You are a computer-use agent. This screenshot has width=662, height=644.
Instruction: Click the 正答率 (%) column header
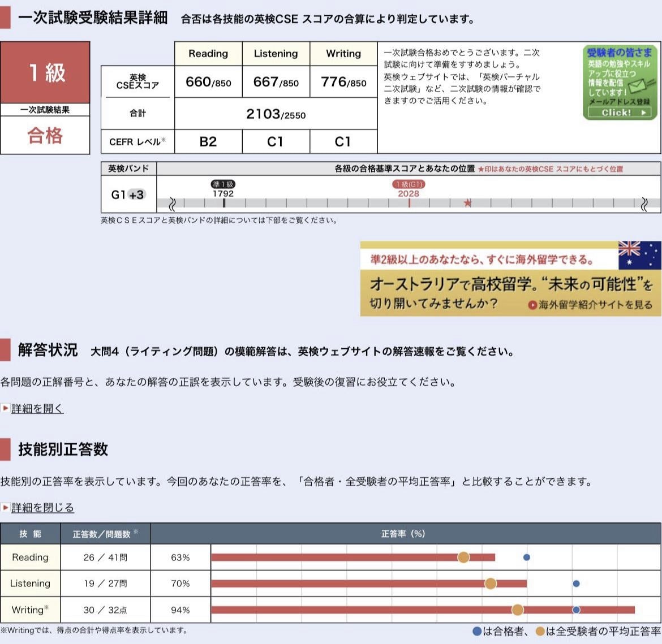click(x=406, y=534)
